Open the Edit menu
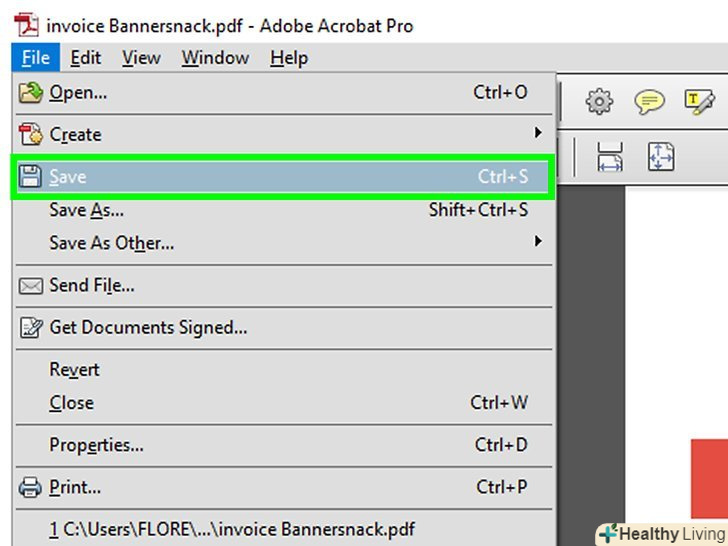The width and height of the screenshot is (728, 546). pos(86,58)
